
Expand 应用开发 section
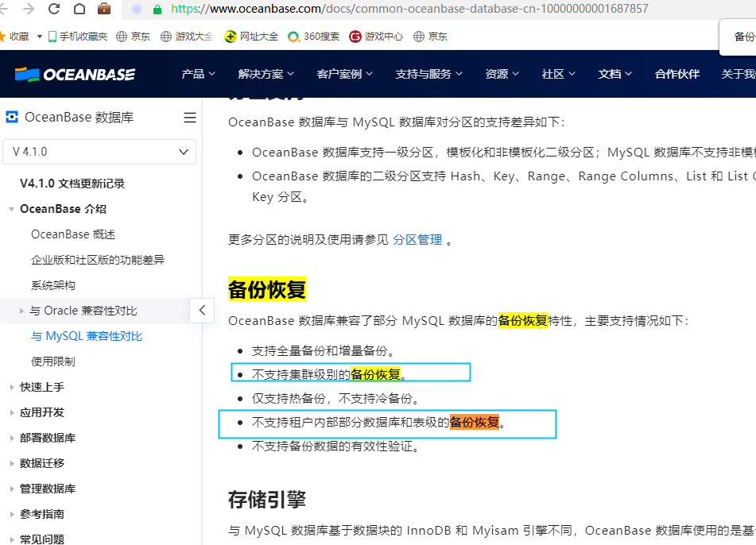12,413
